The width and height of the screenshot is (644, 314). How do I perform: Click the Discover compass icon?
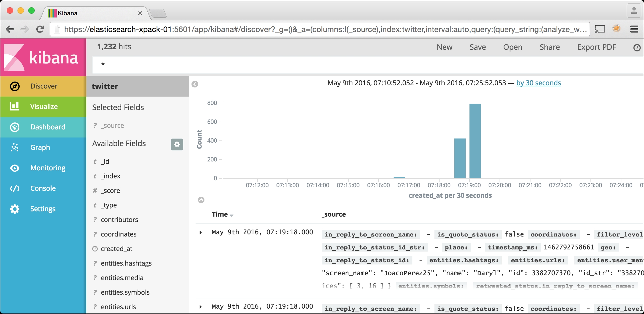15,86
